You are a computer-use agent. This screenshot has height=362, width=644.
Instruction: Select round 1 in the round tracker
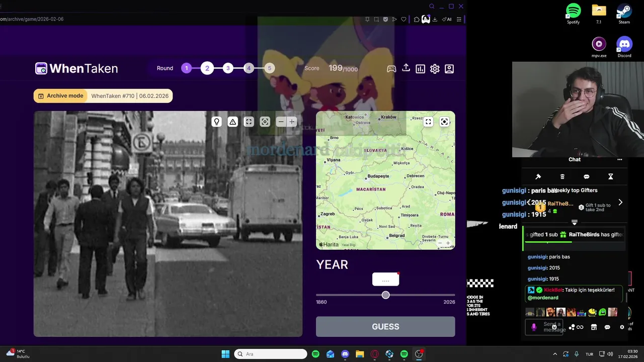(187, 68)
